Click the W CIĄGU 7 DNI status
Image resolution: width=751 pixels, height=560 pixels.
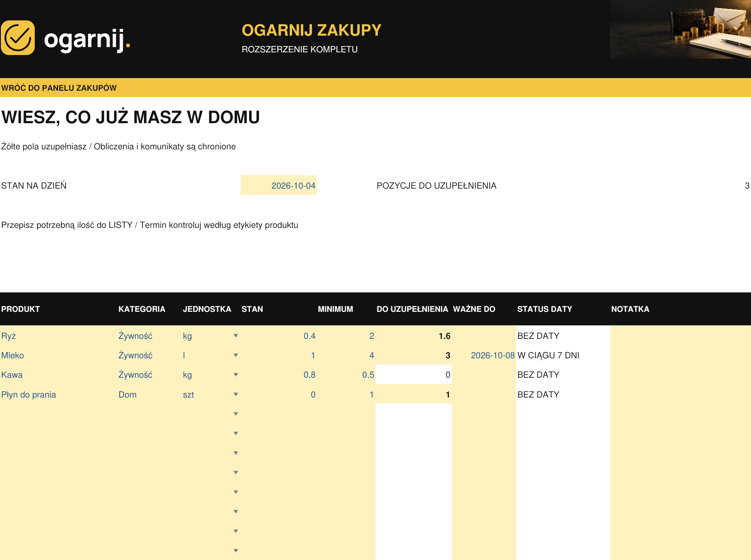pyautogui.click(x=563, y=355)
